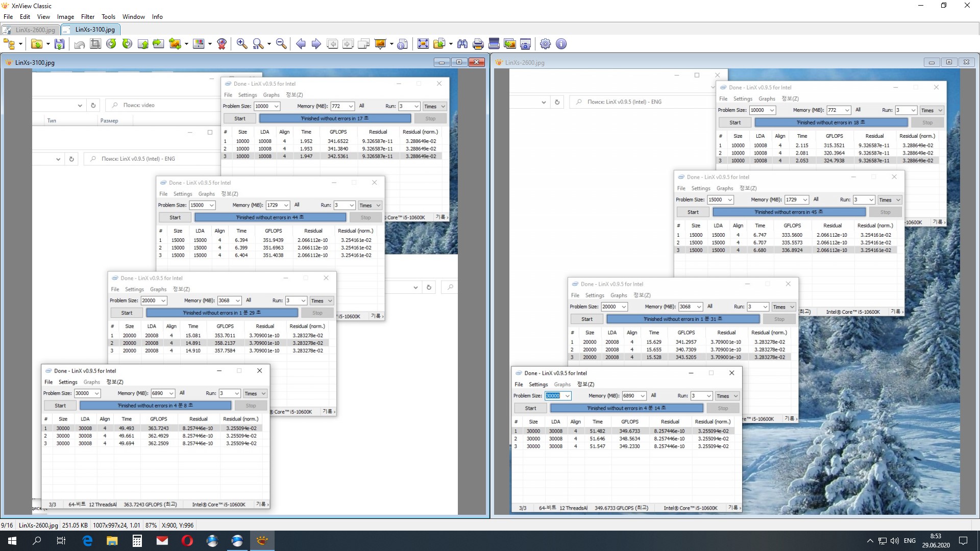Image resolution: width=980 pixels, height=551 pixels.
Task: Switch to the LinXs-2600.jpg tab
Action: 31,30
